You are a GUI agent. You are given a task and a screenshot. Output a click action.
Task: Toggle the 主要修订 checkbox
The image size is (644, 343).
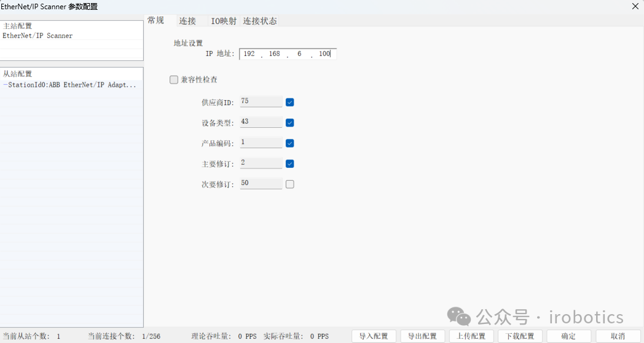290,164
